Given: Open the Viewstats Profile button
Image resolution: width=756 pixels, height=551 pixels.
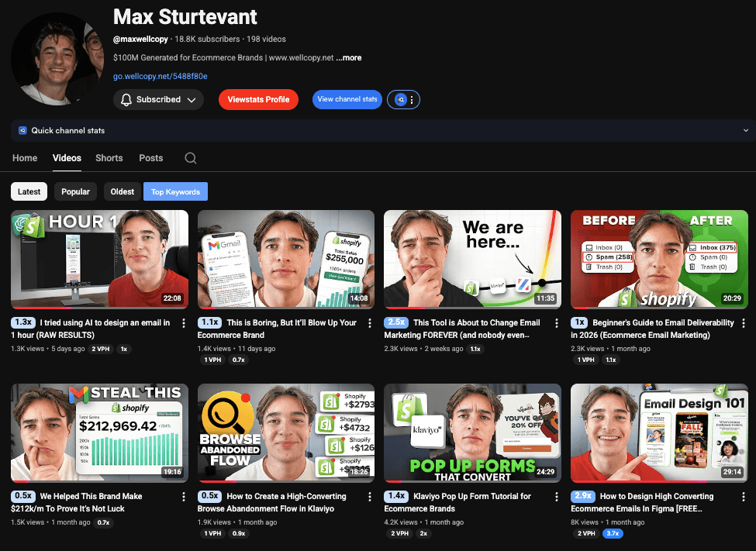Looking at the screenshot, I should 258,100.
